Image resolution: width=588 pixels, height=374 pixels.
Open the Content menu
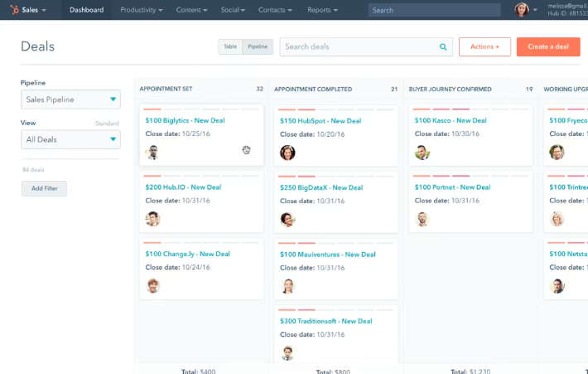(x=191, y=10)
